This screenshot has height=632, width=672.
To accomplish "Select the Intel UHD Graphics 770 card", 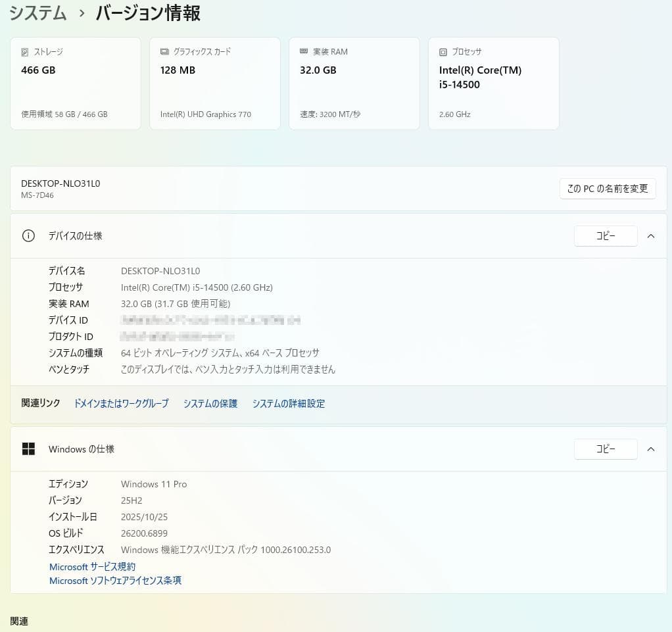I will coord(215,83).
